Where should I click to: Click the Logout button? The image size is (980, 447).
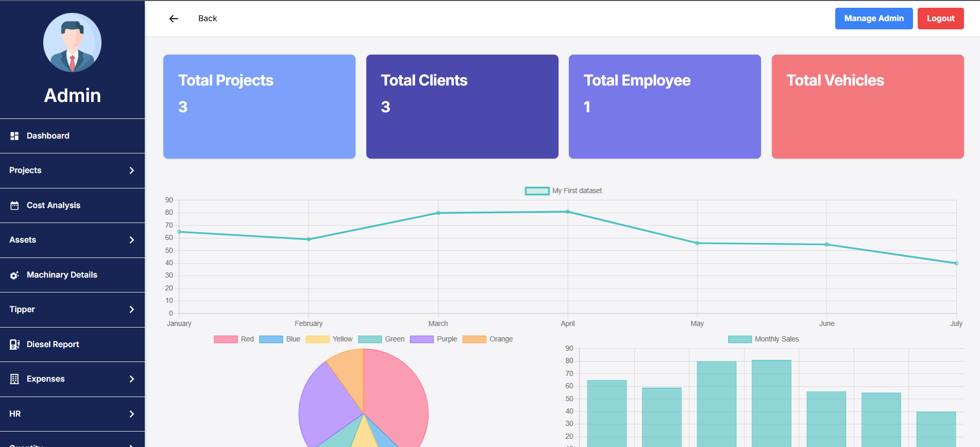[x=941, y=19]
